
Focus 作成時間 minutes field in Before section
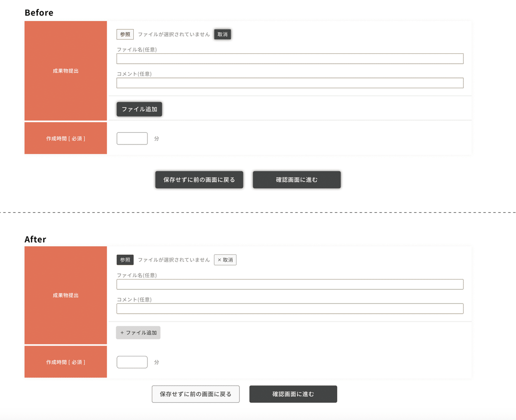click(x=132, y=138)
